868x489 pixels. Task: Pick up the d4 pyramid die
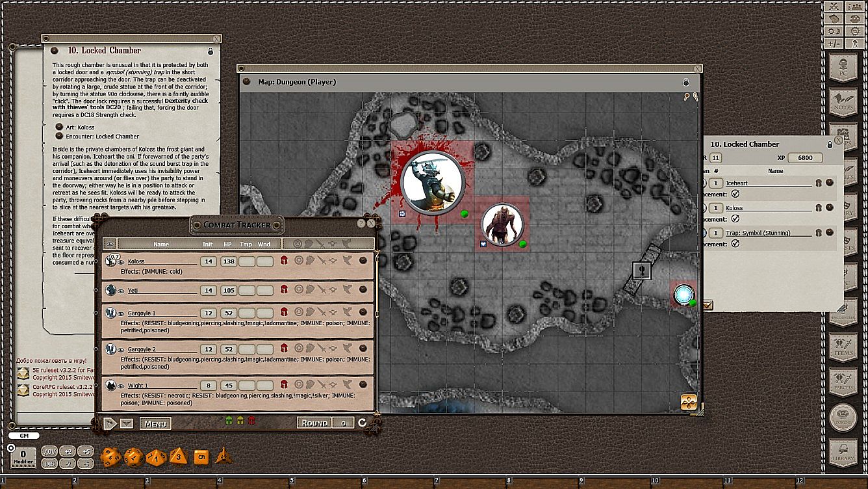(x=223, y=455)
